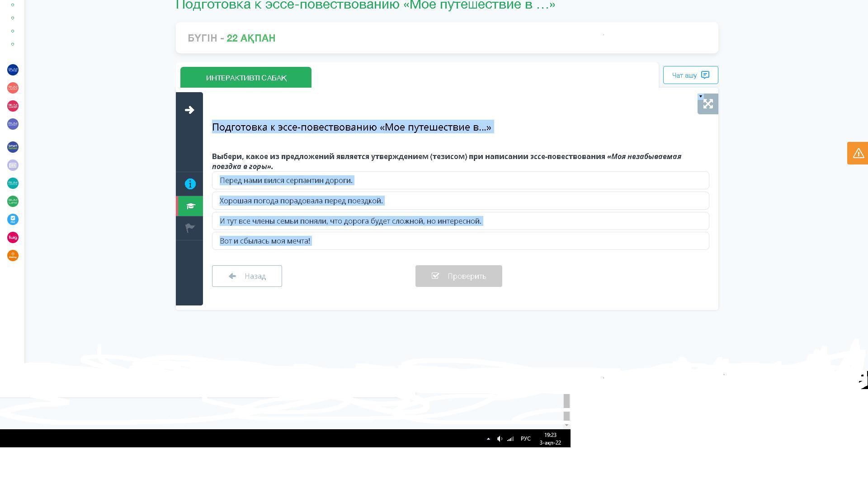Open the Twig sidebar icon
Viewport: 868px width, 488px height.
click(13, 237)
